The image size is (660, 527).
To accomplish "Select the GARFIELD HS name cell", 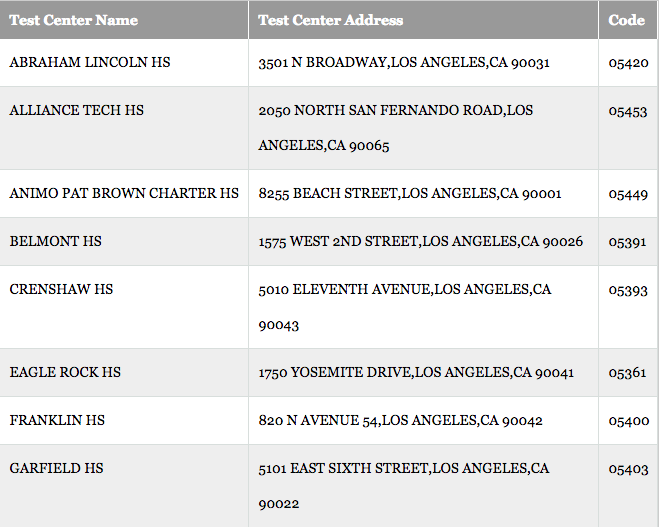I will click(56, 468).
